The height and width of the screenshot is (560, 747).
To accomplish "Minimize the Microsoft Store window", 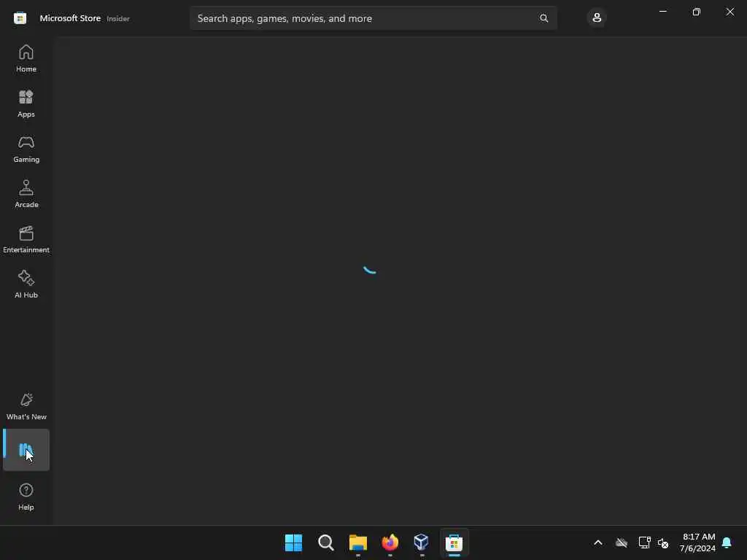I will (x=662, y=12).
